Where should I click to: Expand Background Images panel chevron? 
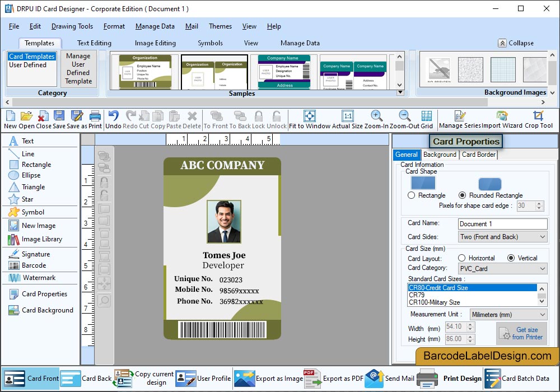[553, 93]
